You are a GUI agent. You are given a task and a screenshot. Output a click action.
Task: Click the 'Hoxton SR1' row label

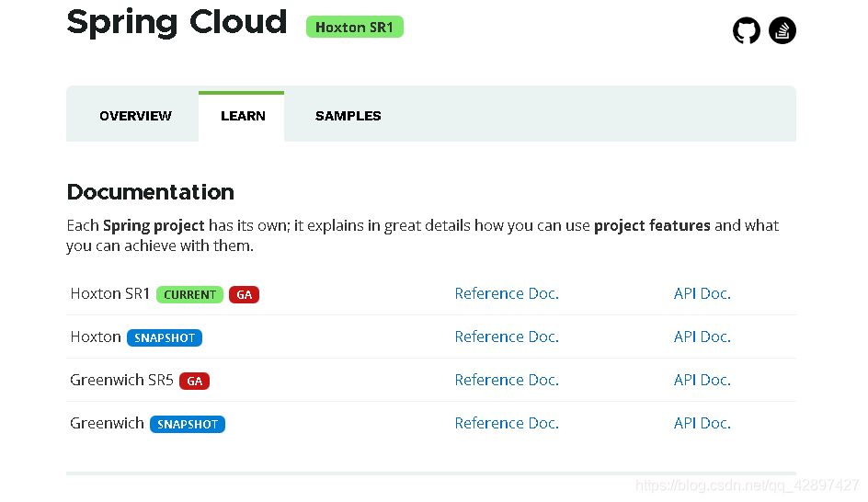[110, 293]
